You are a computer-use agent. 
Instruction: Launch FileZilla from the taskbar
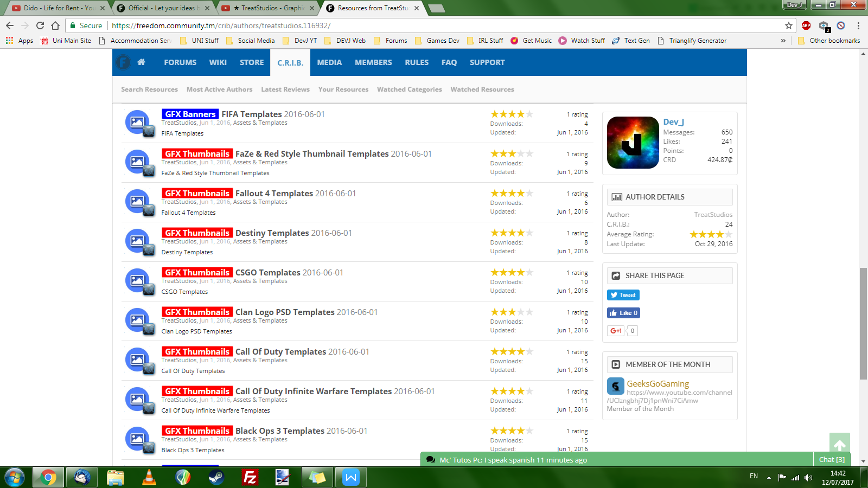[x=250, y=477]
